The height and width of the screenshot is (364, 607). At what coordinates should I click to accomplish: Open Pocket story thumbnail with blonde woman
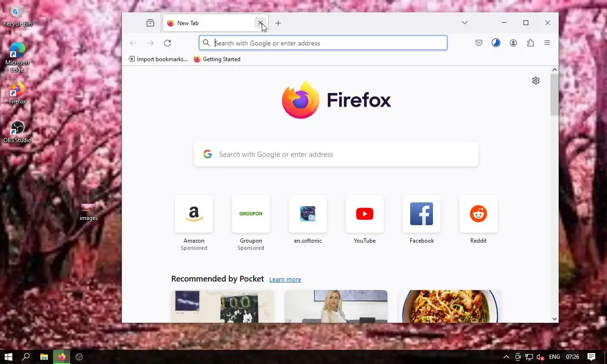[336, 307]
